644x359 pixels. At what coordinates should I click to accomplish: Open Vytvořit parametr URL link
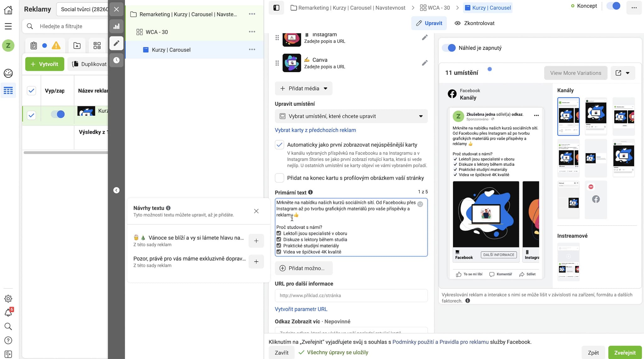click(x=301, y=309)
